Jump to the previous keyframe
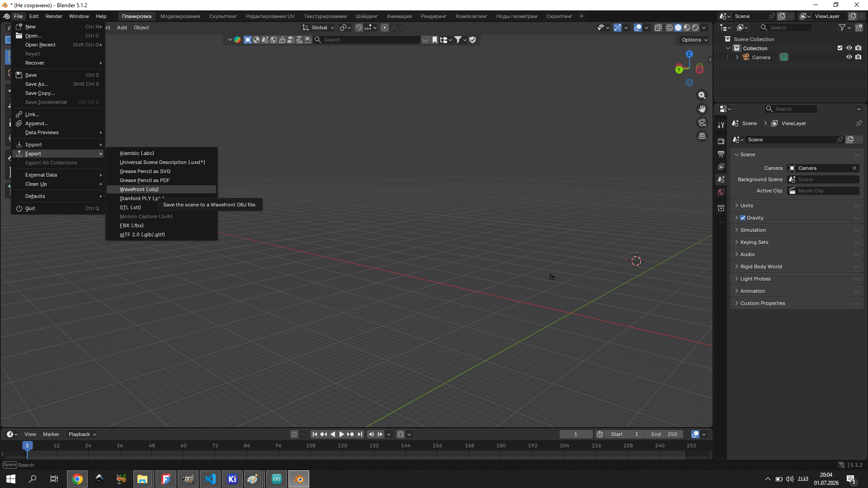The width and height of the screenshot is (868, 488). click(324, 434)
